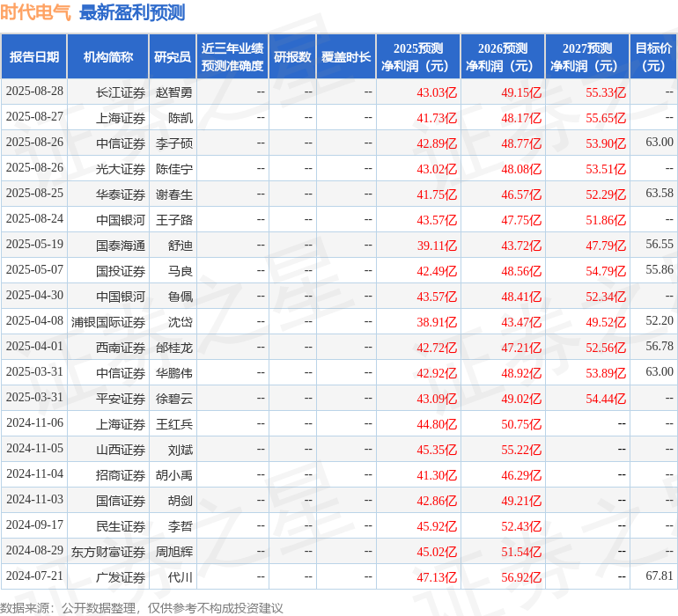Click analyst name 邰桂龙
Viewport: 678px width, 616px height.
point(173,347)
